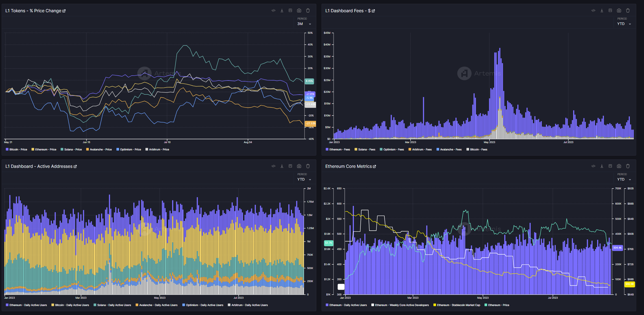
Task: Download the L1 Dashboard Fees chart data
Action: pyautogui.click(x=602, y=11)
